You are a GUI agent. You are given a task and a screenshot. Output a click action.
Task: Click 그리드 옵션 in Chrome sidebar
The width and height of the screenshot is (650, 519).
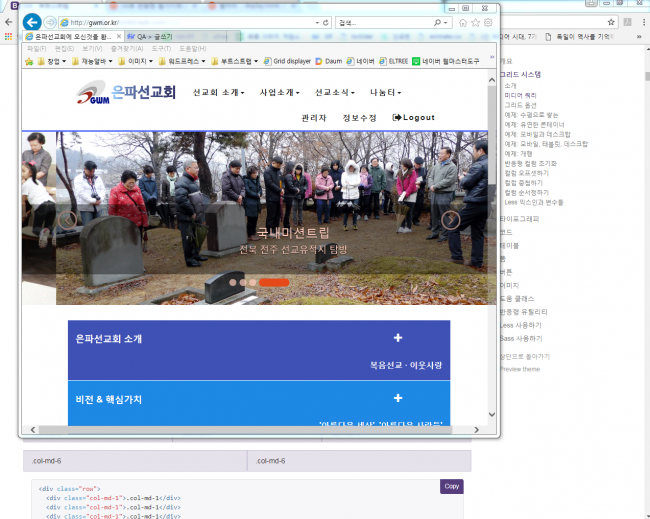[520, 105]
